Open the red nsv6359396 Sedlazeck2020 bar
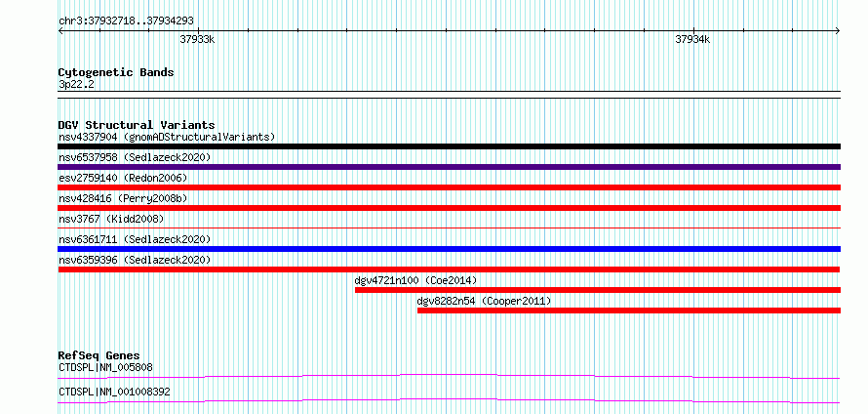 coord(449,269)
